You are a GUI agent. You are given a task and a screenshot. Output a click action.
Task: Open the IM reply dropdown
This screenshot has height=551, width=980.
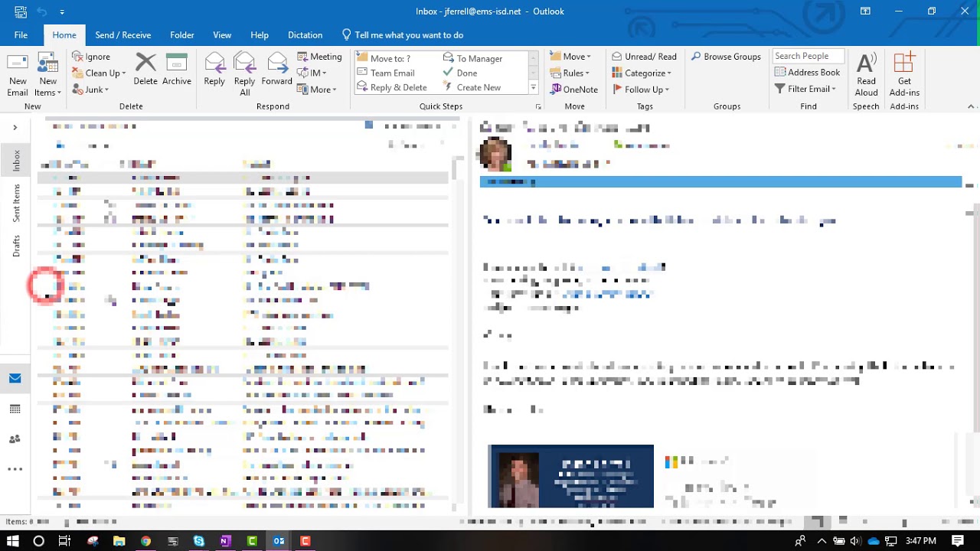point(312,73)
